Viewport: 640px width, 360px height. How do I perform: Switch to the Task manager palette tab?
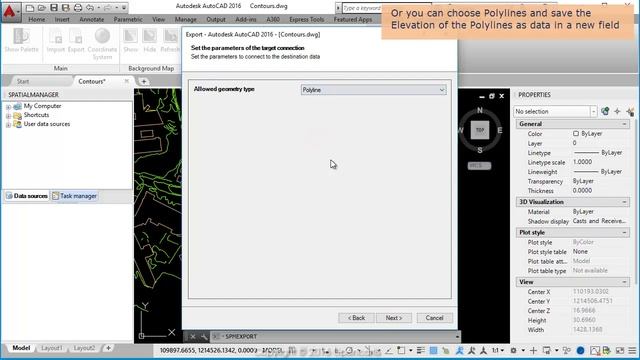click(74, 196)
